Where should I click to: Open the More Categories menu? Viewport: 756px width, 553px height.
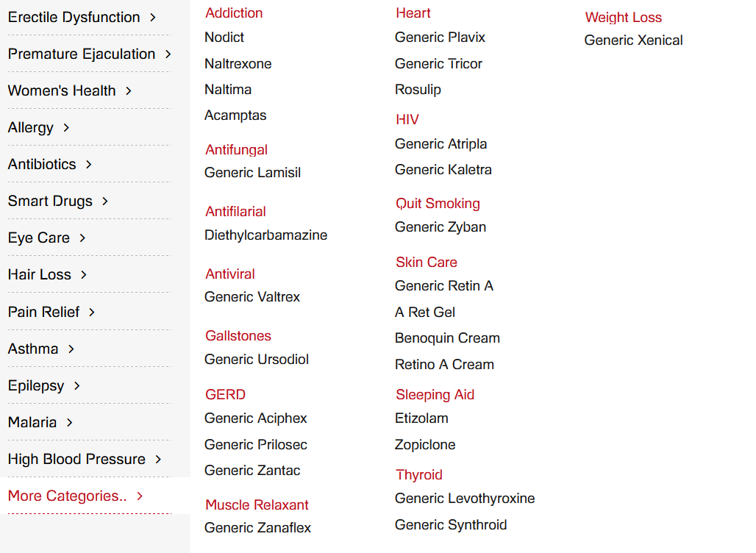(68, 496)
